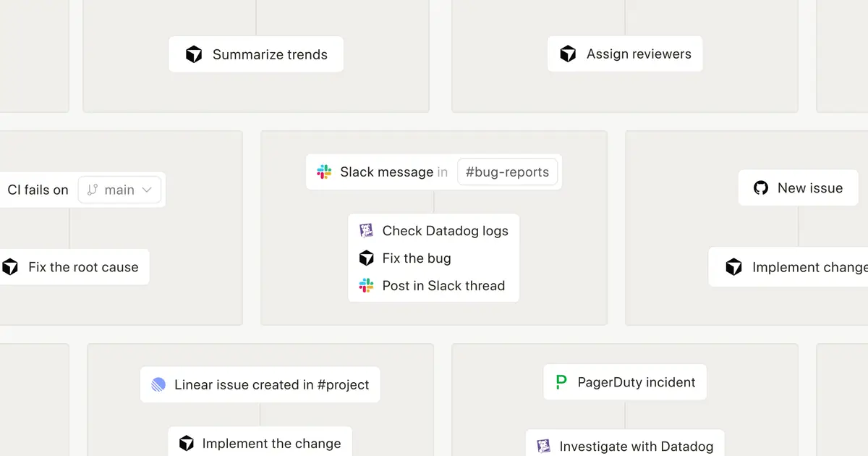The image size is (868, 456).
Task: Click the Implement change text
Action: point(810,267)
